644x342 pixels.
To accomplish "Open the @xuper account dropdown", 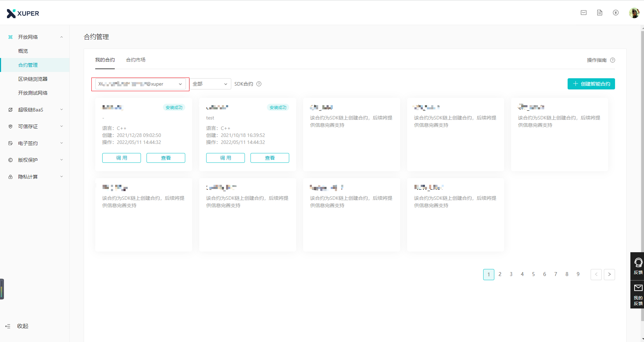I will [140, 84].
